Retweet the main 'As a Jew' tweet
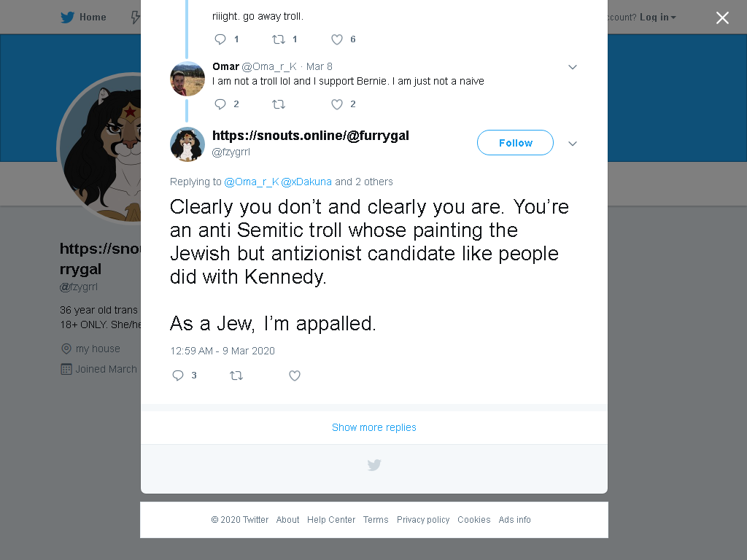This screenshot has height=560, width=747. 236,376
